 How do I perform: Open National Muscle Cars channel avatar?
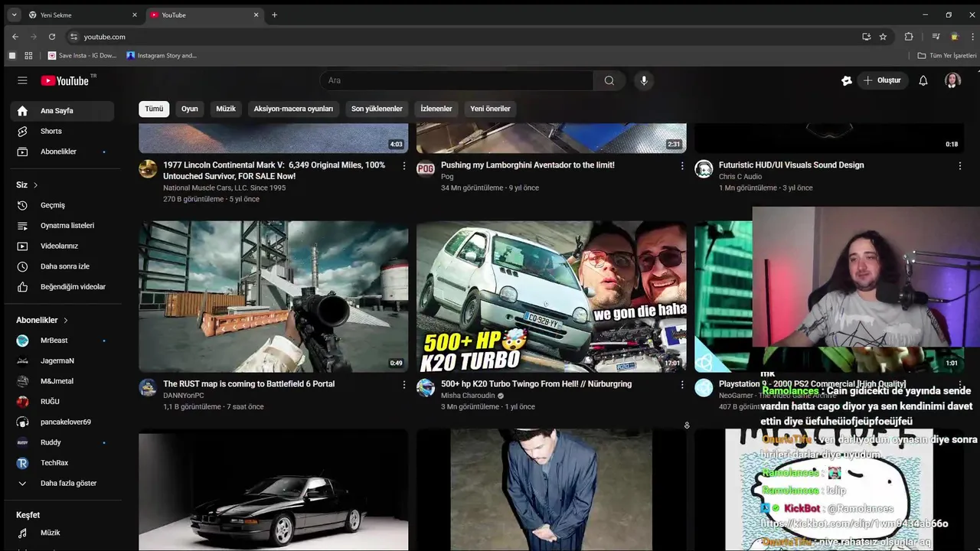(x=148, y=169)
